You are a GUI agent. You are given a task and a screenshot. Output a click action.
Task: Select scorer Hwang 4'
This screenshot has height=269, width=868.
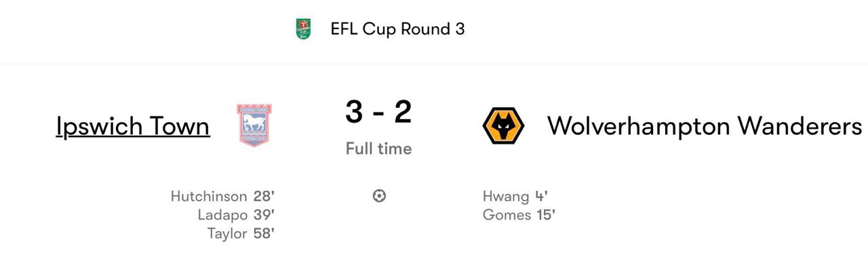(x=515, y=196)
